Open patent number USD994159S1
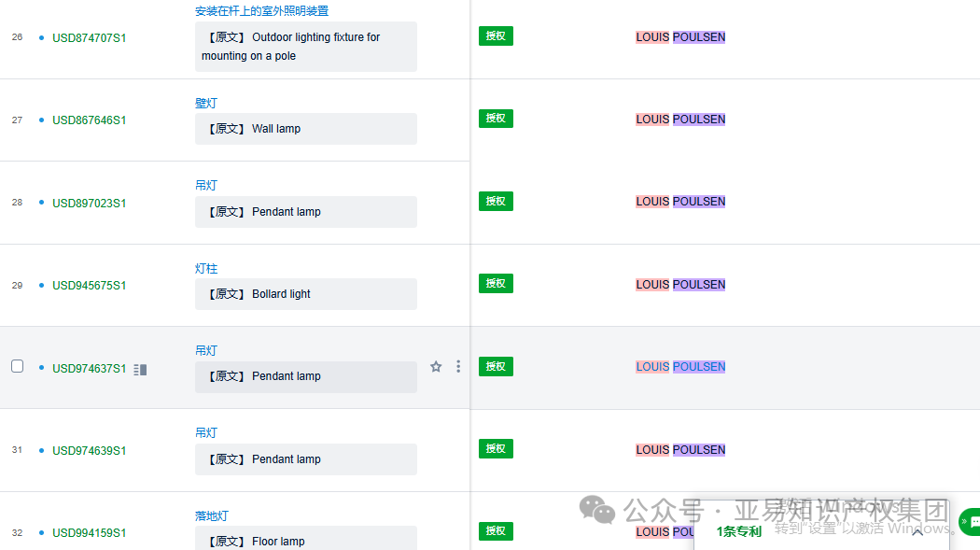 coord(89,533)
